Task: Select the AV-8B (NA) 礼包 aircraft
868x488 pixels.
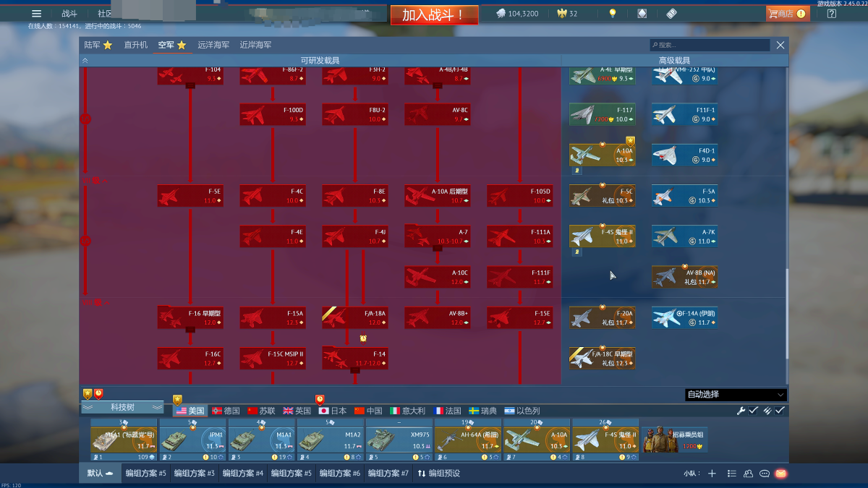Action: [685, 277]
